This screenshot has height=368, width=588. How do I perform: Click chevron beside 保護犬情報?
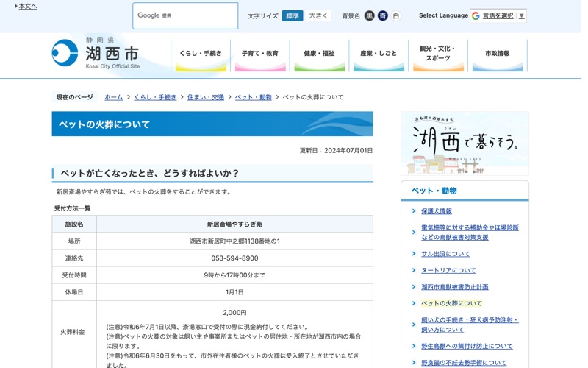[414, 211]
